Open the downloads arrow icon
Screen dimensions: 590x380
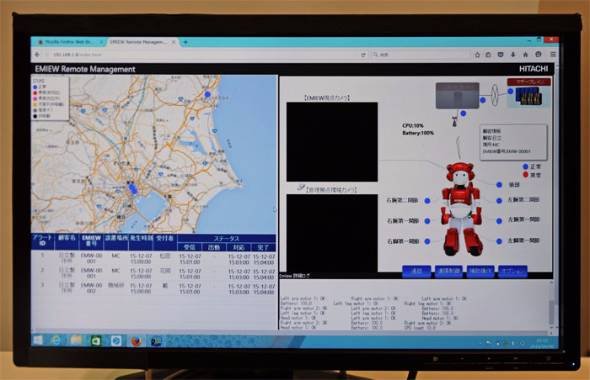pos(513,55)
